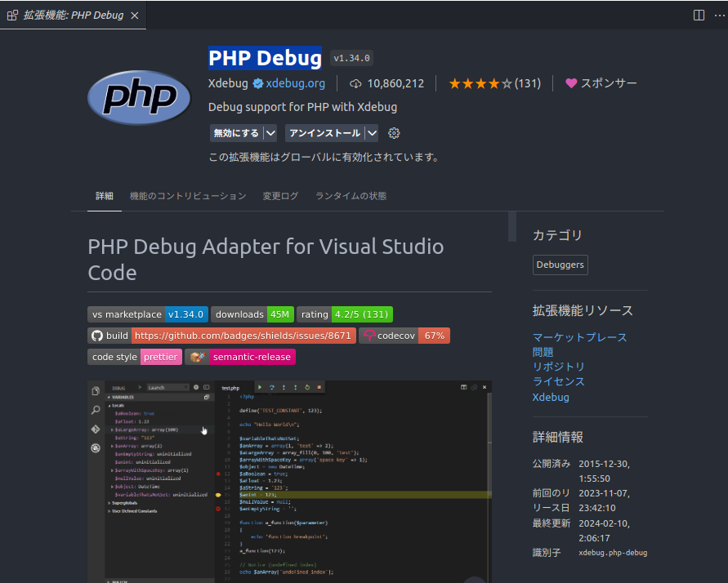Click the Xdebug publisher name
728x583 pixels.
tap(228, 83)
